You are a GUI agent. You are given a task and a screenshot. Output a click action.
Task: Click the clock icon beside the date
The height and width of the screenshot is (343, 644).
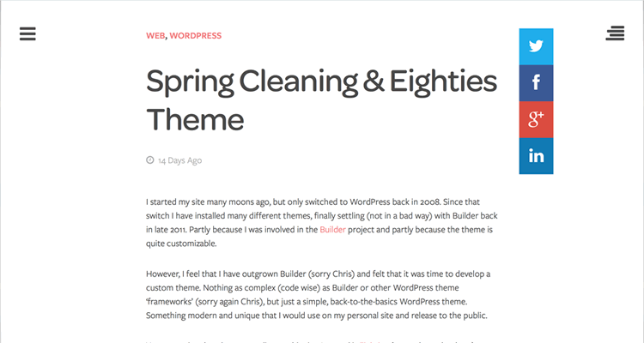coord(150,159)
